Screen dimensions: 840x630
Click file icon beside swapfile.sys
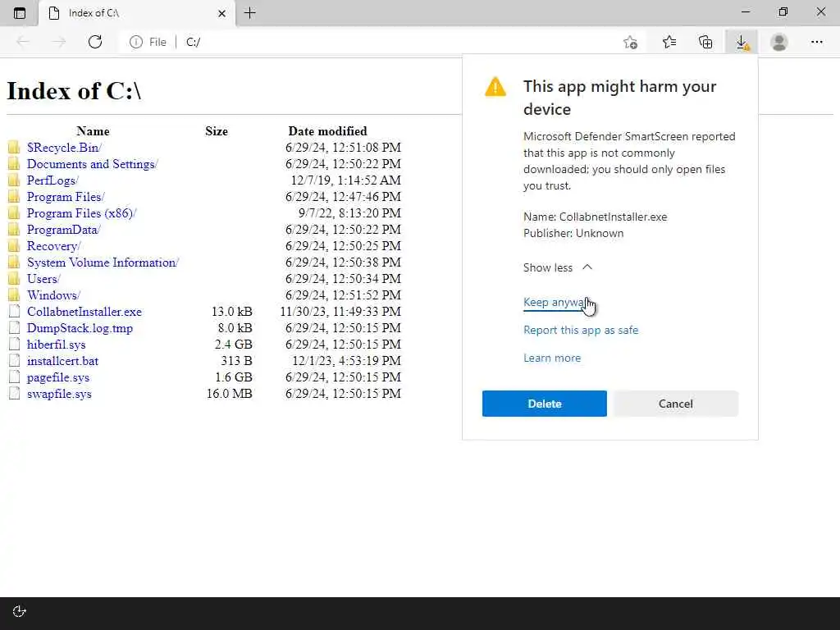[x=14, y=393]
